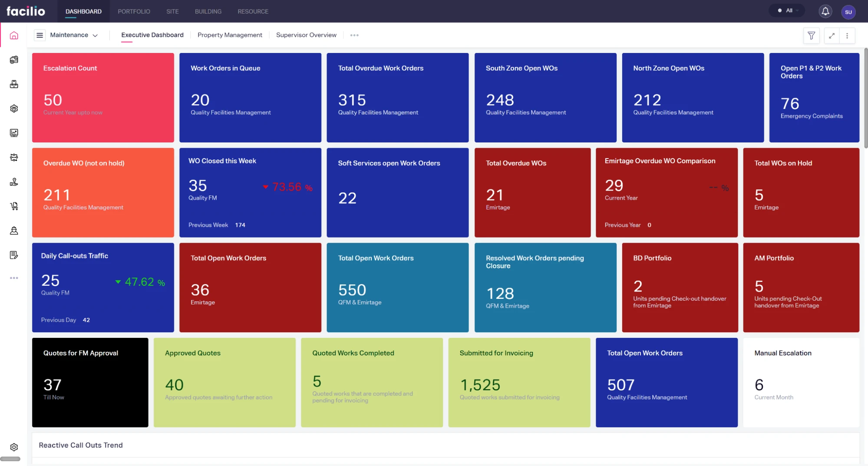868x466 pixels.
Task: Open the notifications bell
Action: 825,11
